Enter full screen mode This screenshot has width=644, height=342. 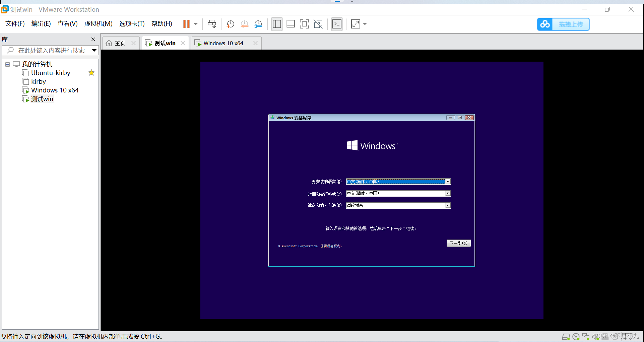click(304, 24)
